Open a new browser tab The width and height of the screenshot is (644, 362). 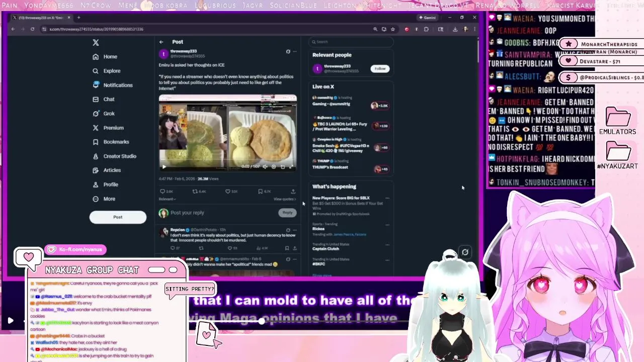coord(78,18)
